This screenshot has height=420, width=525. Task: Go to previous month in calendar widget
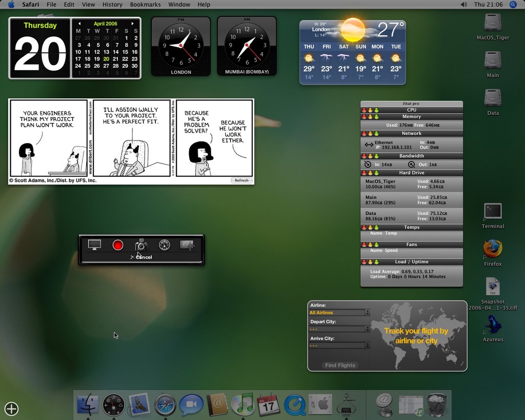[x=79, y=24]
